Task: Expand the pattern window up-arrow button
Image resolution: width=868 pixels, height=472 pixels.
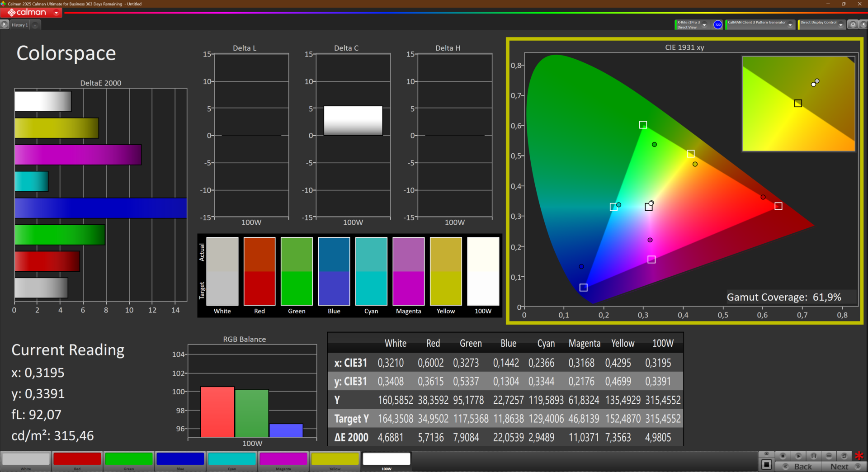Action: (x=766, y=453)
